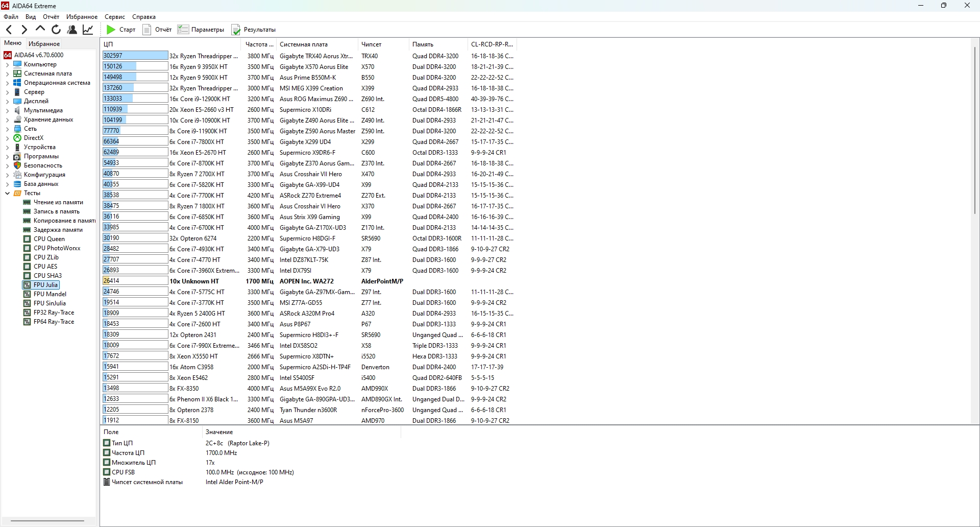
Task: Start the benchmark with green Старт button
Action: (121, 30)
